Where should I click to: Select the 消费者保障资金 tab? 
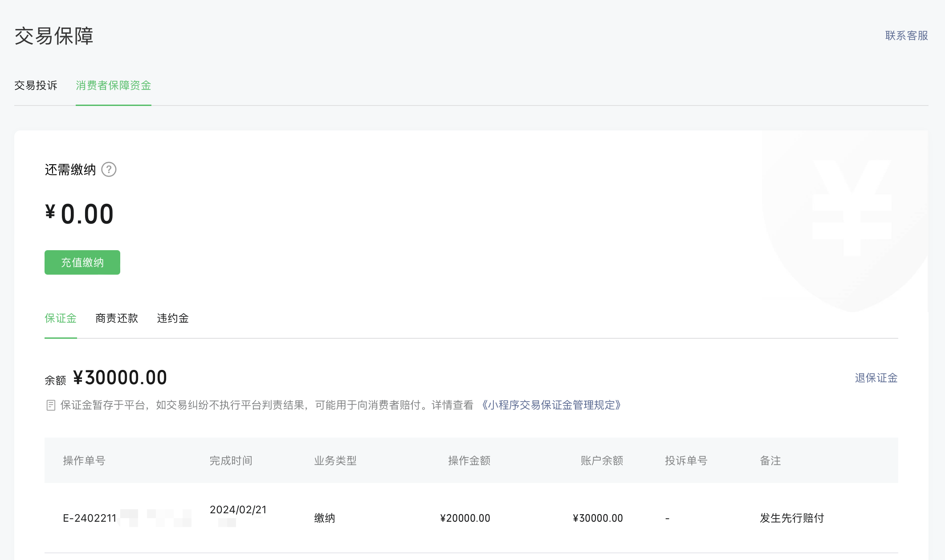pyautogui.click(x=113, y=85)
